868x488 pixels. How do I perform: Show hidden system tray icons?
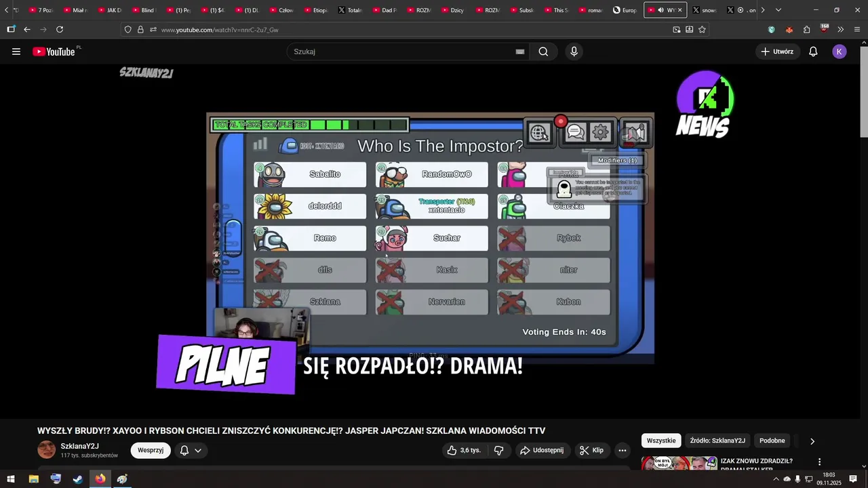(776, 479)
